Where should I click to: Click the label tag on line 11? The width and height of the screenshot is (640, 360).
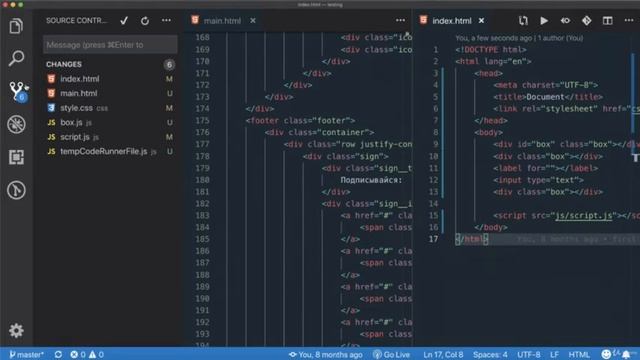click(x=545, y=168)
